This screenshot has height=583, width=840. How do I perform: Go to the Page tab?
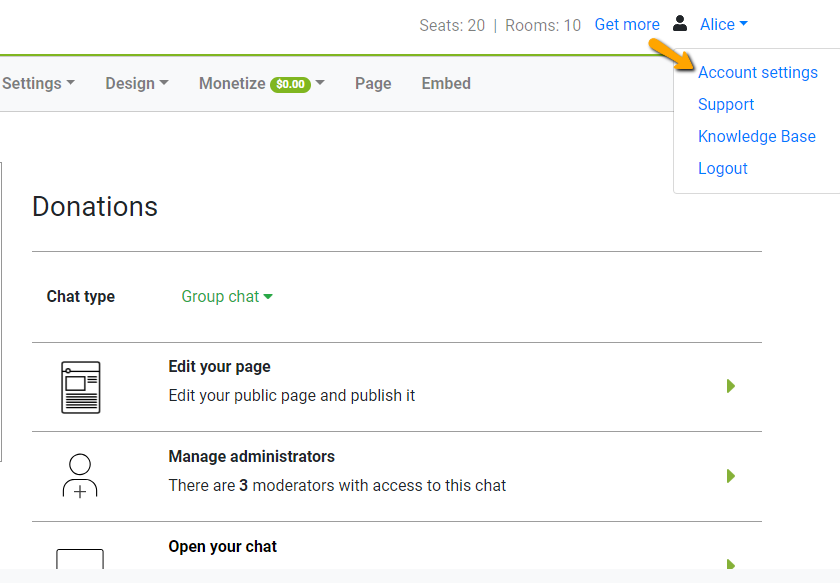pyautogui.click(x=373, y=83)
